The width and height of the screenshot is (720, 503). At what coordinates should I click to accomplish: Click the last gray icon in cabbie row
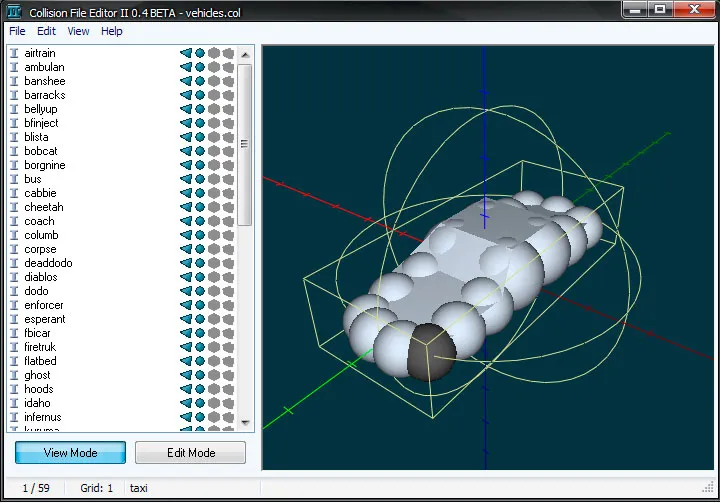(x=228, y=193)
